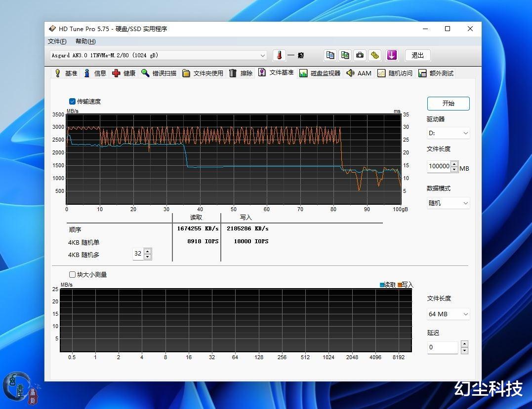
Task: Open the 健康 (Health) tab icon
Action: [123, 73]
